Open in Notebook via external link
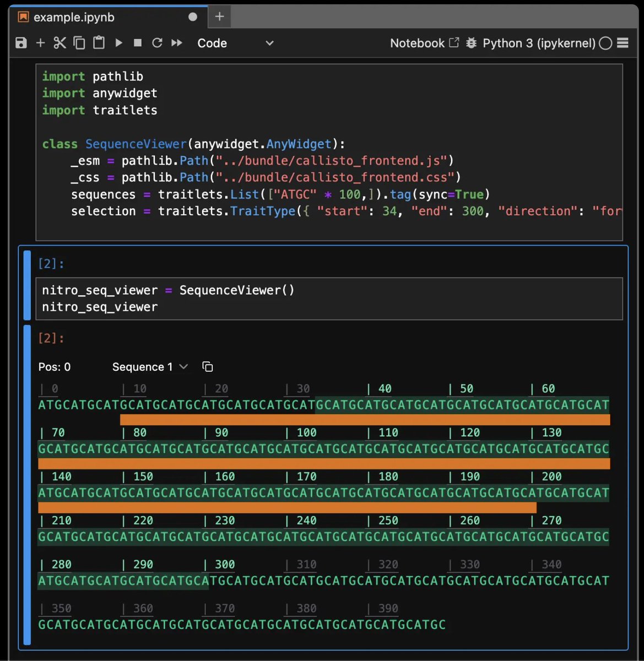 coord(424,43)
